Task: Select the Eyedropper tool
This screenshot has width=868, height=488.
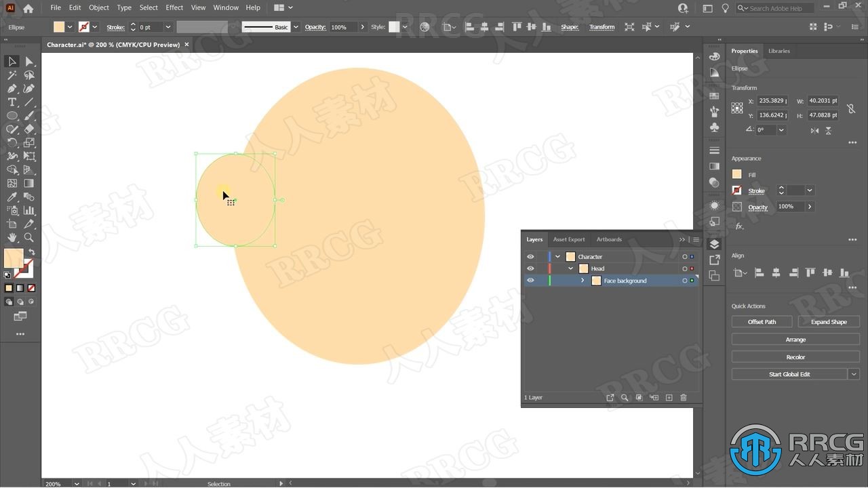Action: [x=12, y=197]
